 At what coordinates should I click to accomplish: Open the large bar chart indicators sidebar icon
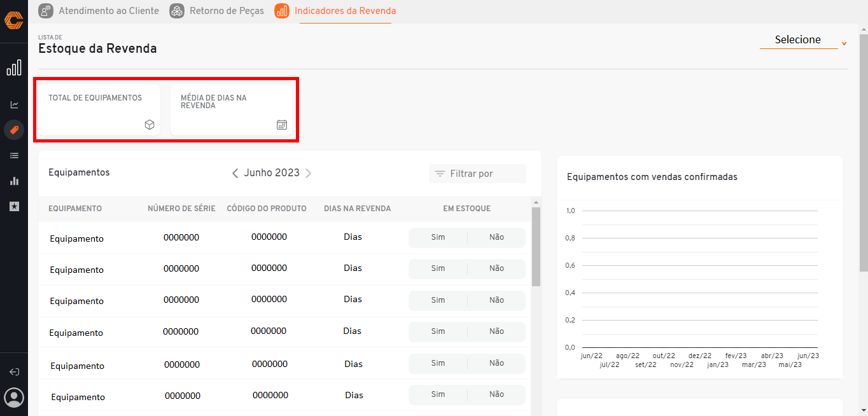(x=14, y=67)
